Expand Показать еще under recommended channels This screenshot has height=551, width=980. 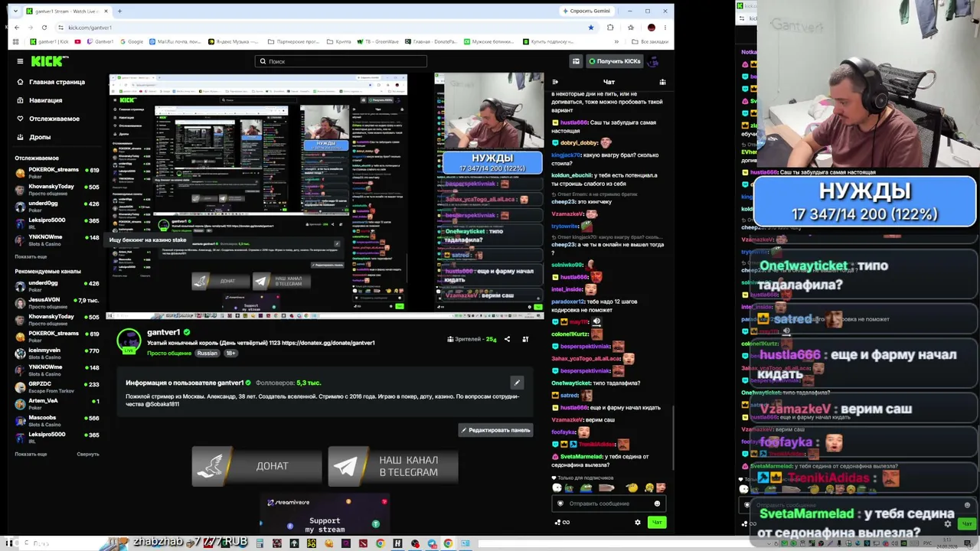click(x=31, y=454)
